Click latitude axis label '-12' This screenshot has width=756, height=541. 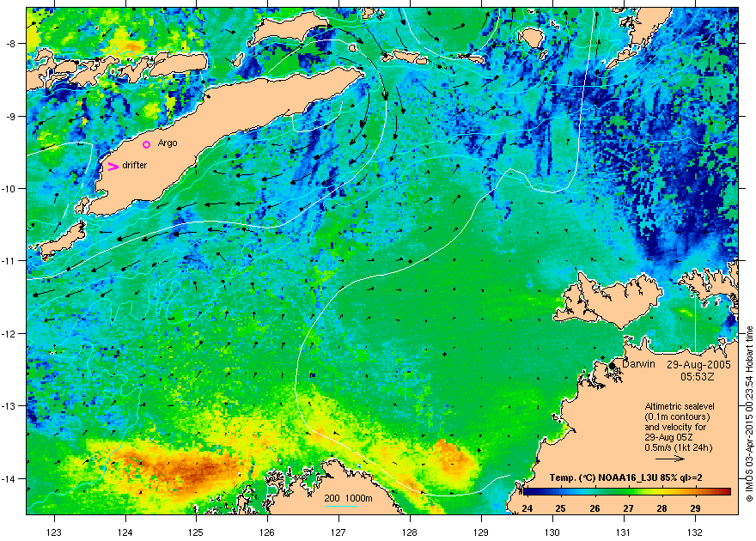click(x=9, y=333)
